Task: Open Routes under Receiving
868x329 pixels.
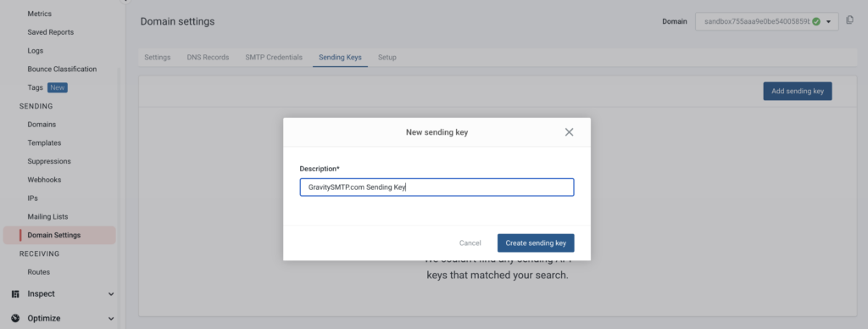Action: click(39, 272)
